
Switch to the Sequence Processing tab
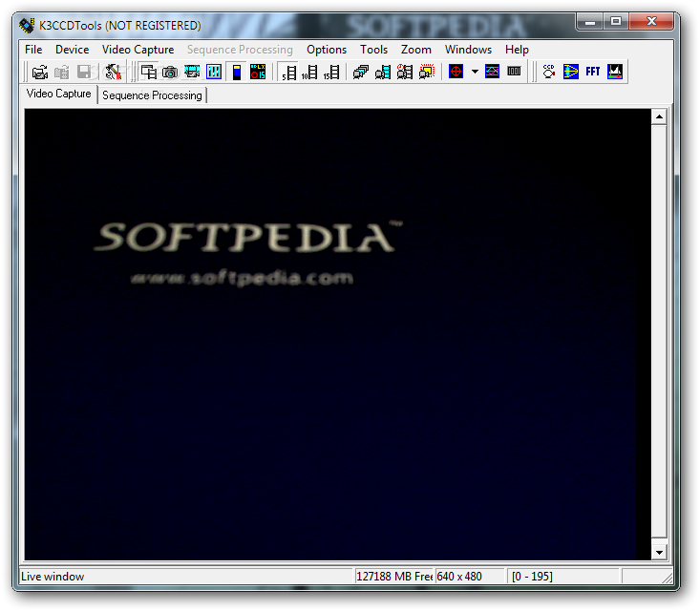(x=152, y=95)
